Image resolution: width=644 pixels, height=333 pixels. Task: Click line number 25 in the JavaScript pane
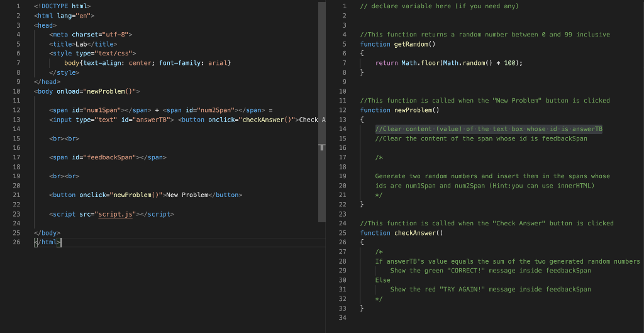[x=343, y=233]
